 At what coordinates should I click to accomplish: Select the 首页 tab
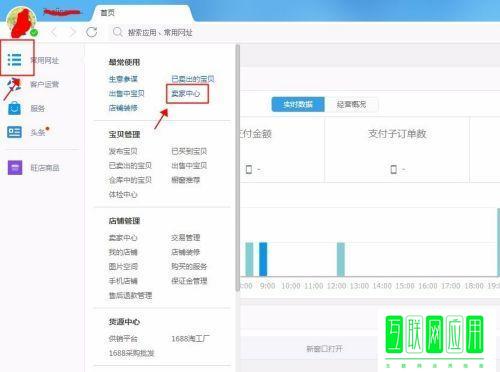click(x=108, y=13)
